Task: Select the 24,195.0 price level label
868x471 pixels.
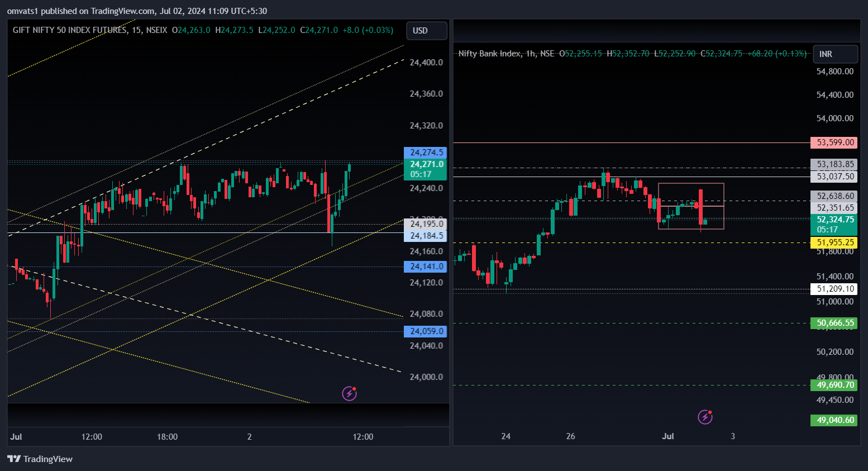Action: 425,224
